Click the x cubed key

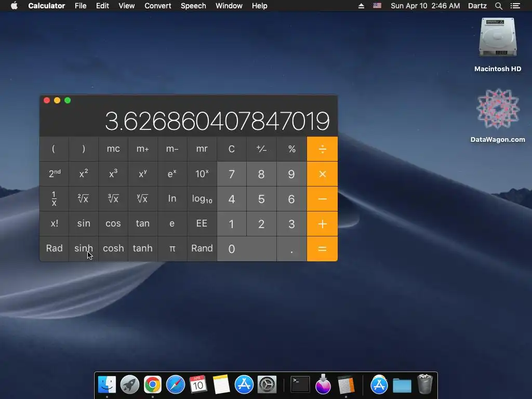point(113,174)
